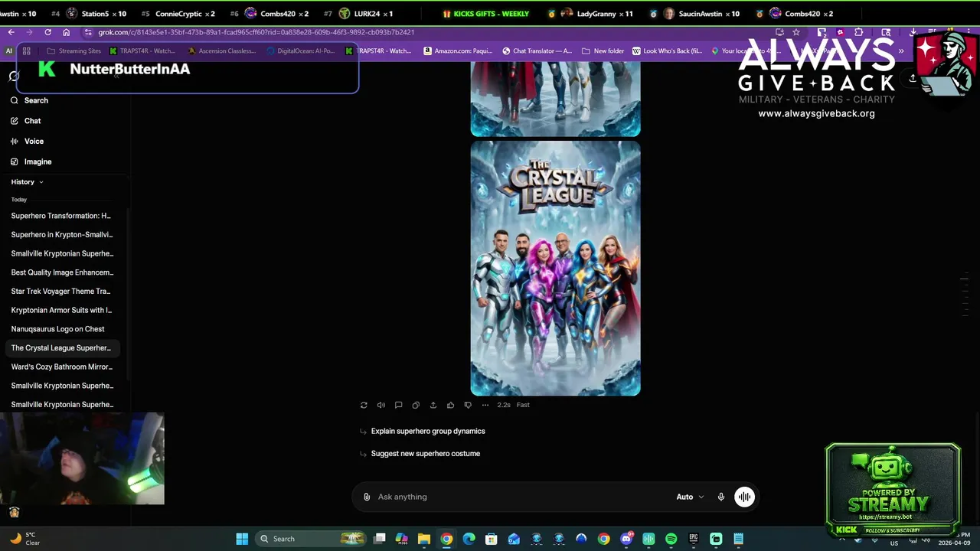Open the Crystal League generated image

coord(556,268)
